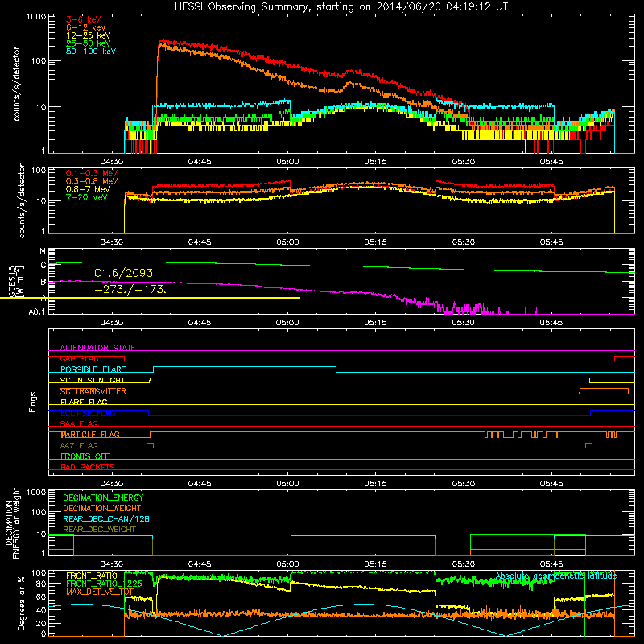Viewport: 644px width, 644px height.
Task: Click the 0.1-0.3 MeV legend label
Action: tap(92, 174)
